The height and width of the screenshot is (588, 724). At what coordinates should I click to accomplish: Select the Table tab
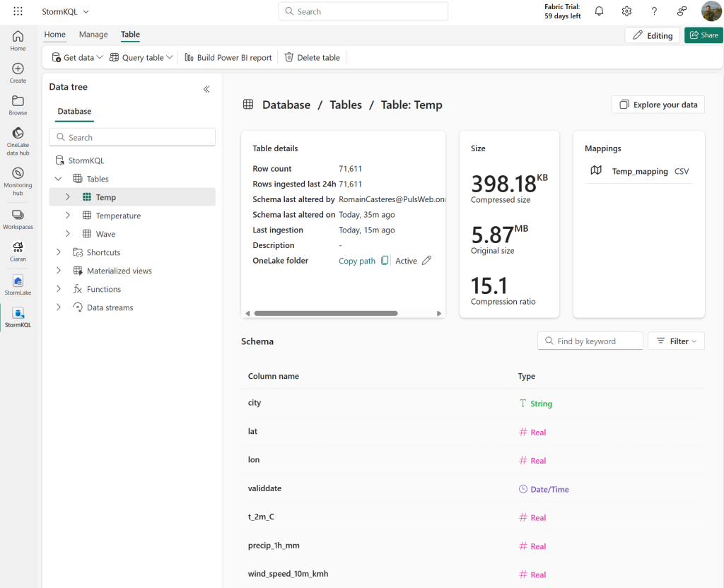click(130, 35)
